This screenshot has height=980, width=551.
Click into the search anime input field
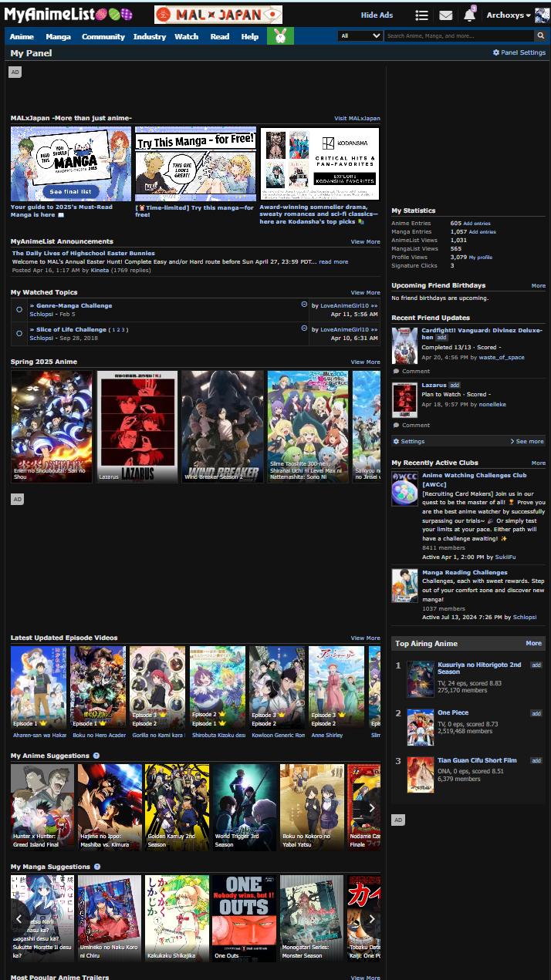[x=459, y=35]
